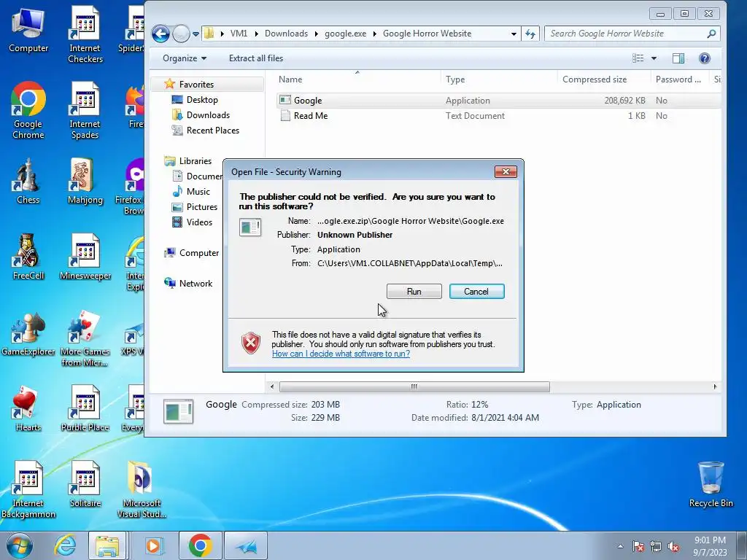Open Windows Media Player from the taskbar
Screen dimensions: 747x560
153,545
